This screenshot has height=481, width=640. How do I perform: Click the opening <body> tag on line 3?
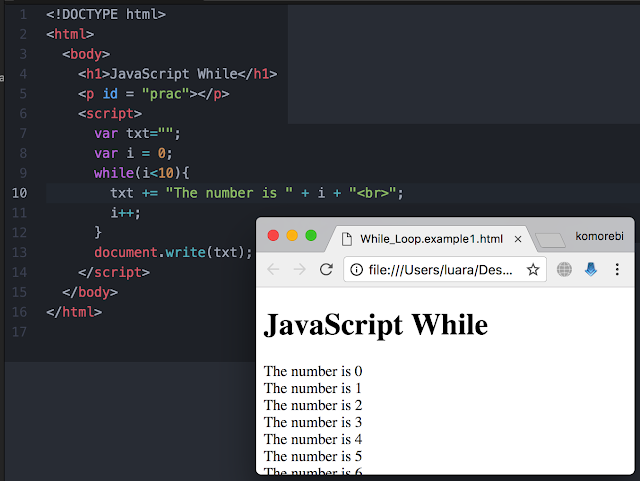tap(86, 54)
